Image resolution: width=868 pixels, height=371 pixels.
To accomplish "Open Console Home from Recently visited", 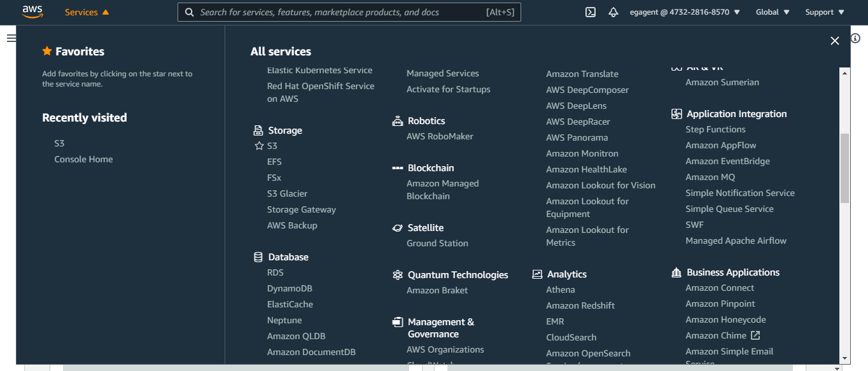I will 83,159.
